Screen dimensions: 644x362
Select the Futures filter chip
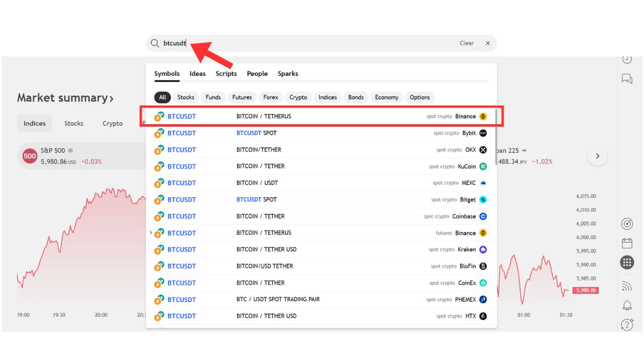242,97
